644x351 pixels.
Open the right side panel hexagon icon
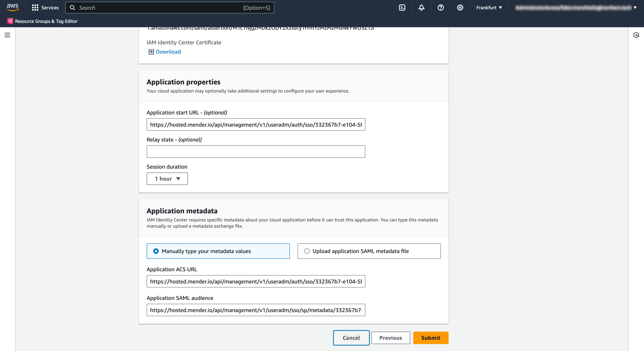(636, 35)
